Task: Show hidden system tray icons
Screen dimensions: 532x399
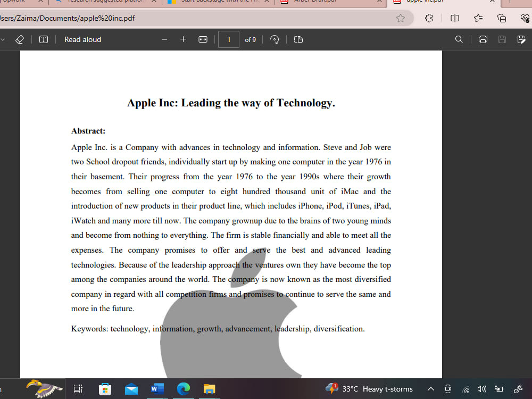Action: click(430, 389)
